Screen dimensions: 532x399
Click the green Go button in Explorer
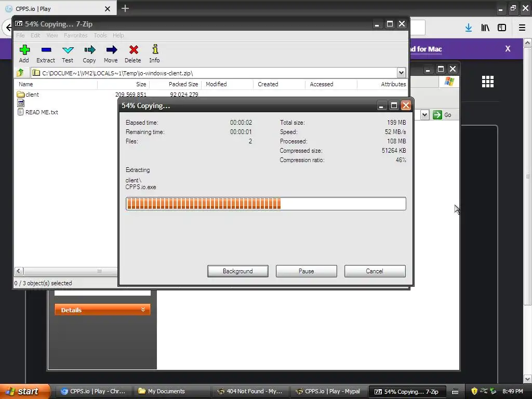tap(442, 115)
